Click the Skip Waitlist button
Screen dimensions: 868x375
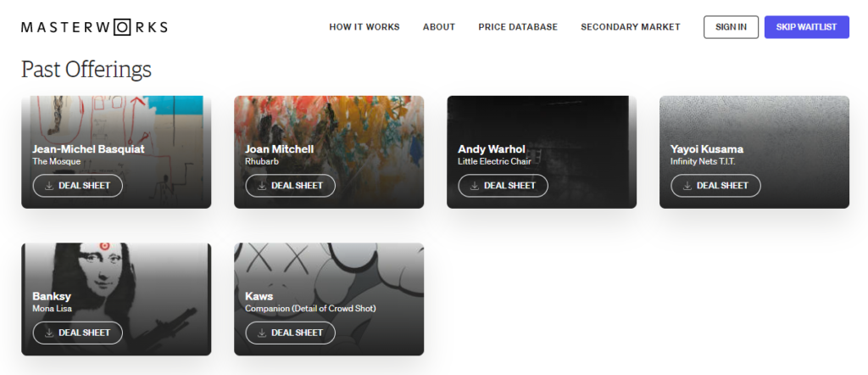807,27
